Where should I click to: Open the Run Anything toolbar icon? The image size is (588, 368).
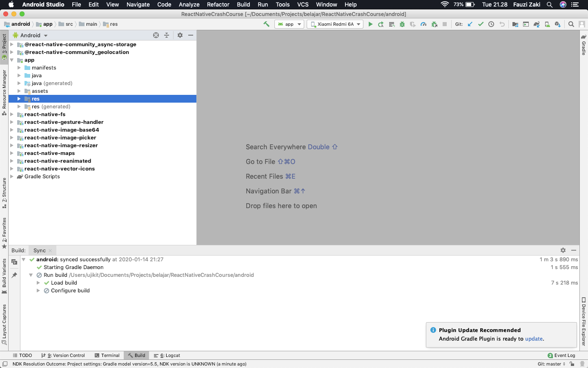(526, 24)
